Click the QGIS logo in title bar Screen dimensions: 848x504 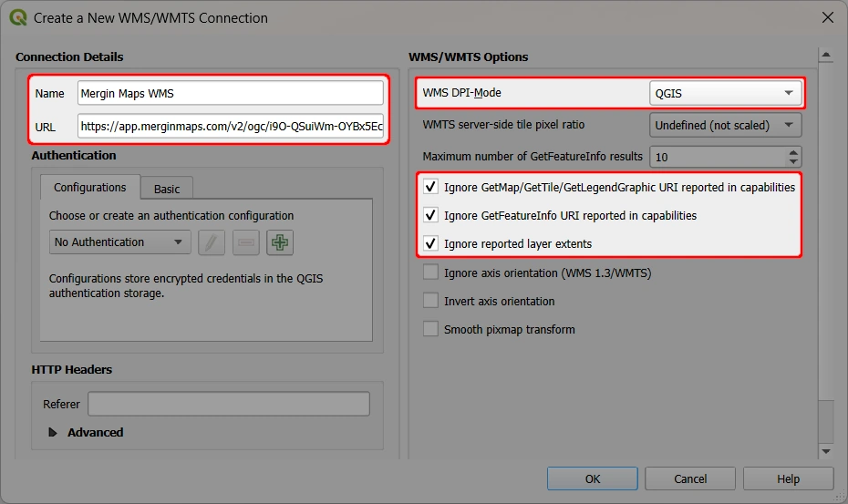[x=18, y=17]
